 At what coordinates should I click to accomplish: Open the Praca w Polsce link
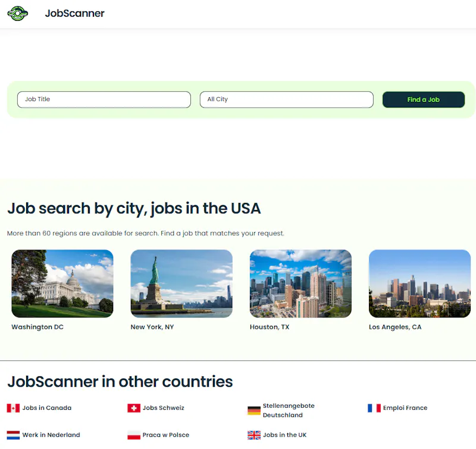(166, 435)
